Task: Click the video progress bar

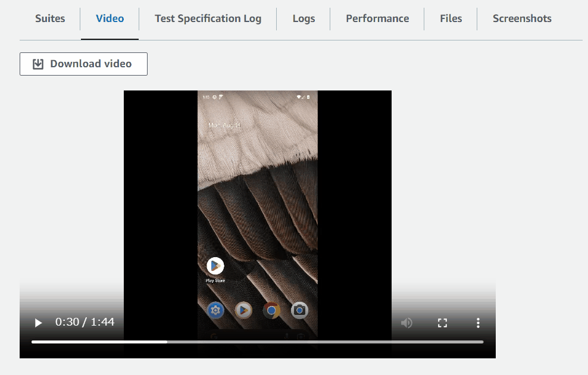Action: (x=257, y=342)
